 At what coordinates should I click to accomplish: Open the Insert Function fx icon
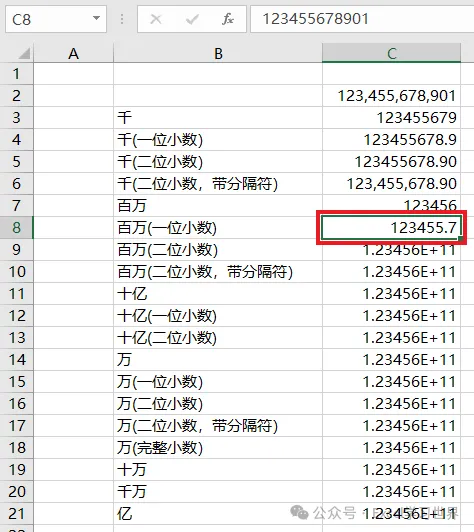228,19
